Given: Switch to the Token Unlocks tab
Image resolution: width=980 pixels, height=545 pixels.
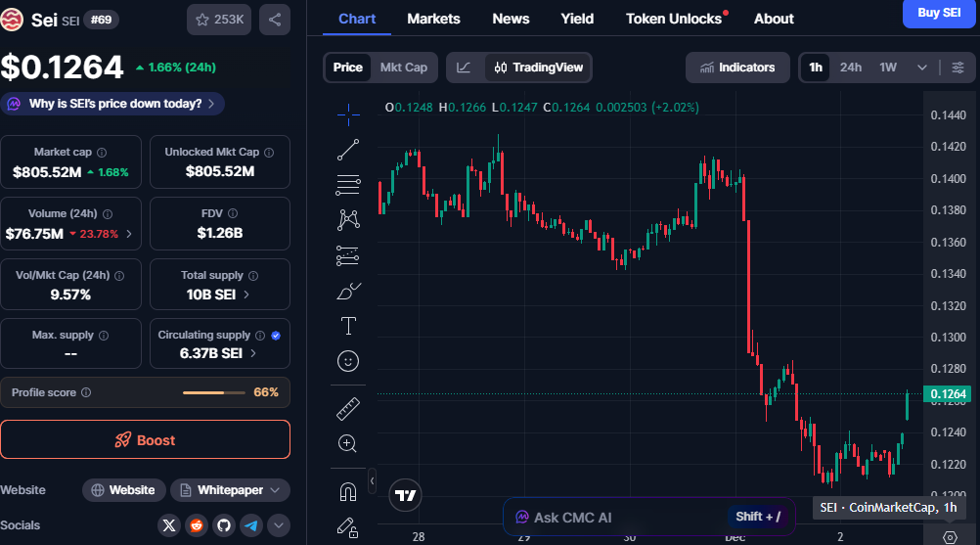Looking at the screenshot, I should point(674,19).
